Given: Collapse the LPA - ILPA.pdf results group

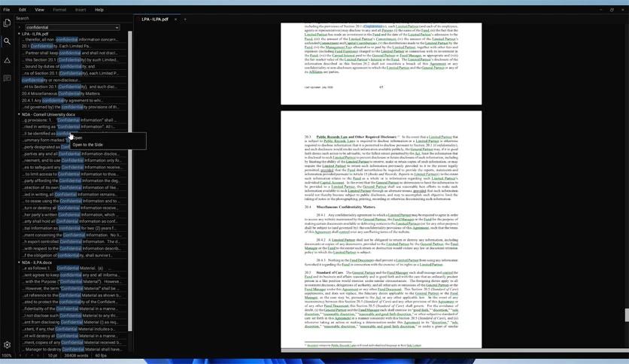Looking at the screenshot, I should (19, 34).
